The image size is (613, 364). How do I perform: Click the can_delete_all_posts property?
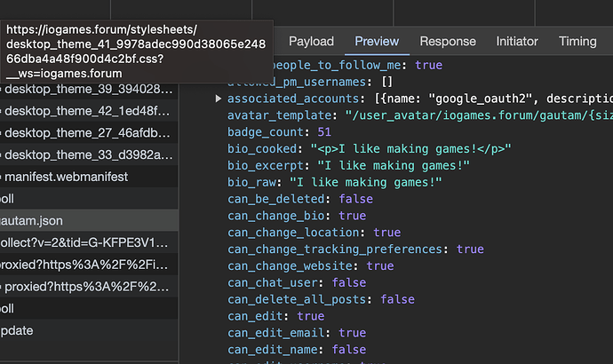click(322, 299)
